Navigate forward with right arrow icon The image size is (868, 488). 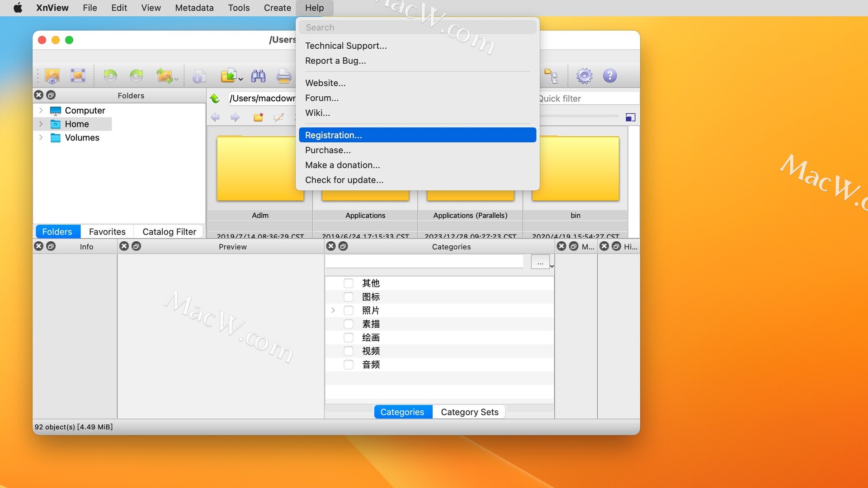(x=235, y=117)
